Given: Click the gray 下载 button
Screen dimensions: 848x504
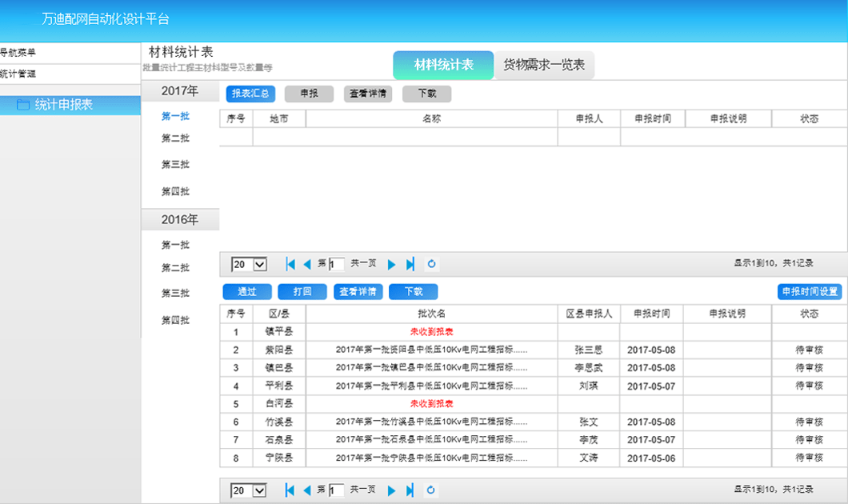Looking at the screenshot, I should coord(426,94).
